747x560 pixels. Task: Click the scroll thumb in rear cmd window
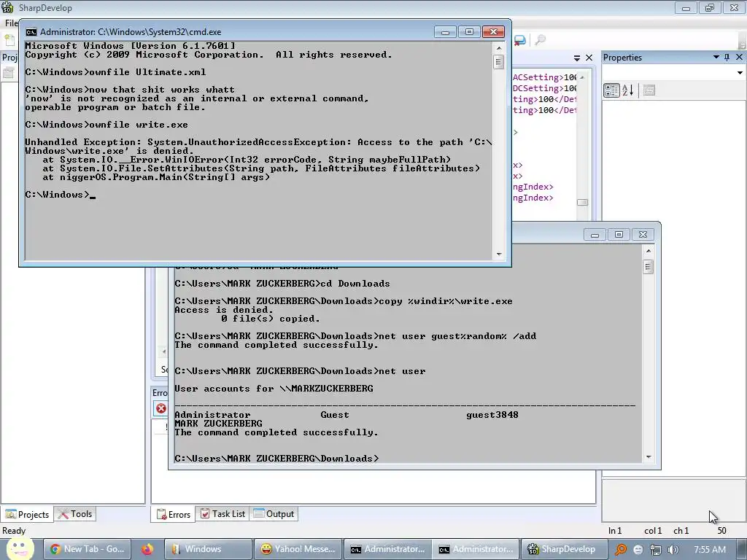[x=649, y=267]
